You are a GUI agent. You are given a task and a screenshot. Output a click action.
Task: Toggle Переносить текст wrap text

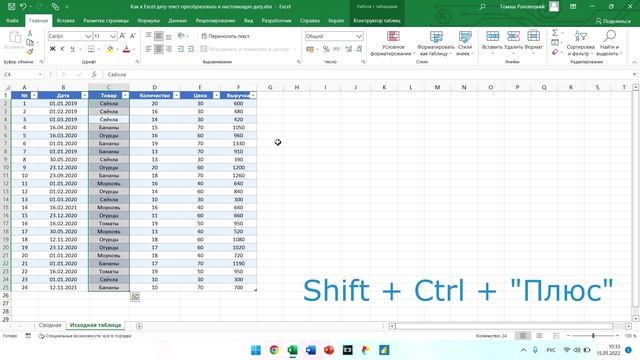[x=225, y=36]
